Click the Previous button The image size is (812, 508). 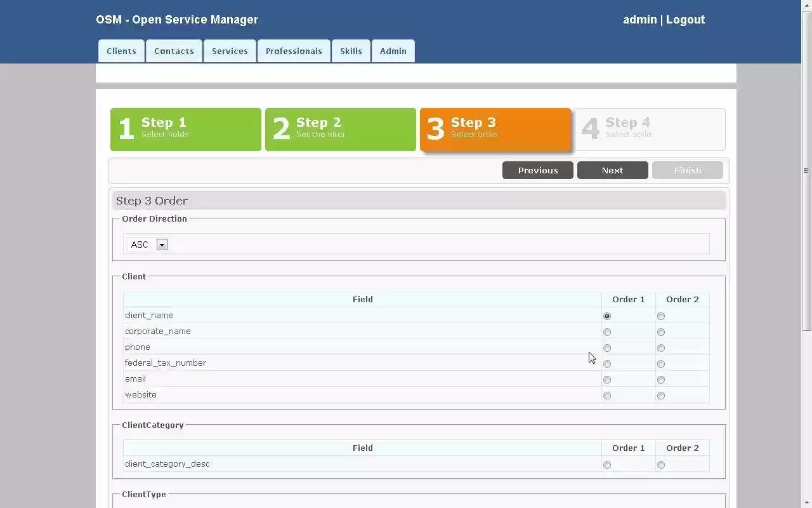pyautogui.click(x=538, y=170)
